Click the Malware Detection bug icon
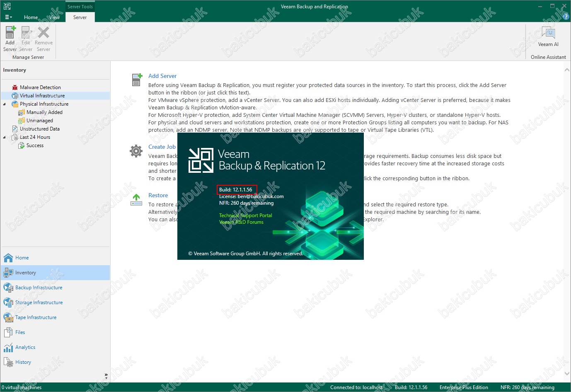Image resolution: width=571 pixels, height=392 pixels. coord(15,87)
